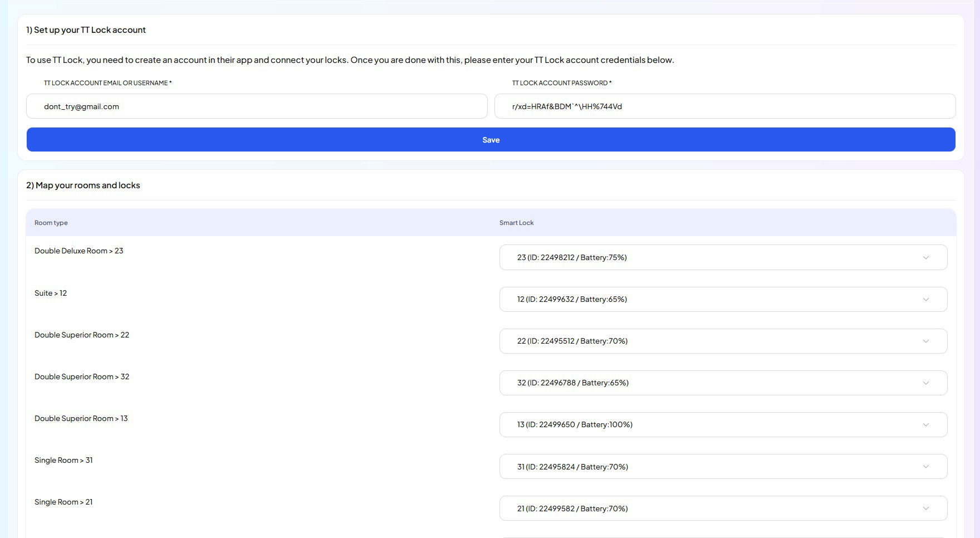Open smart lock dropdown for Double Superior Room 32

point(722,383)
